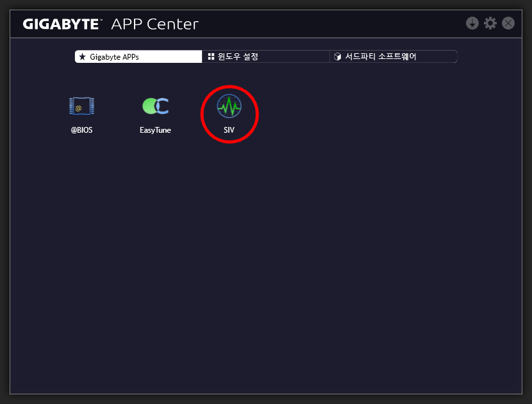Open the settings gear icon
Image resolution: width=532 pixels, height=404 pixels.
coord(490,24)
